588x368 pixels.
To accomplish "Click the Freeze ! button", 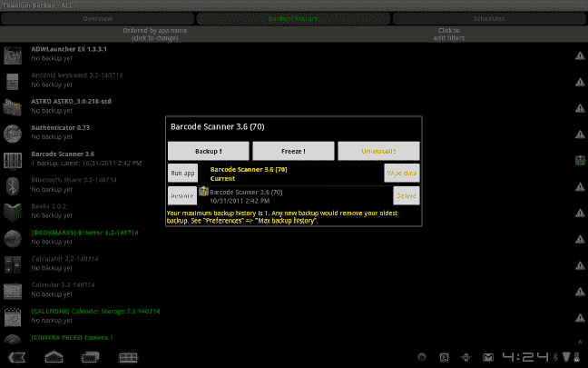I will pyautogui.click(x=293, y=151).
